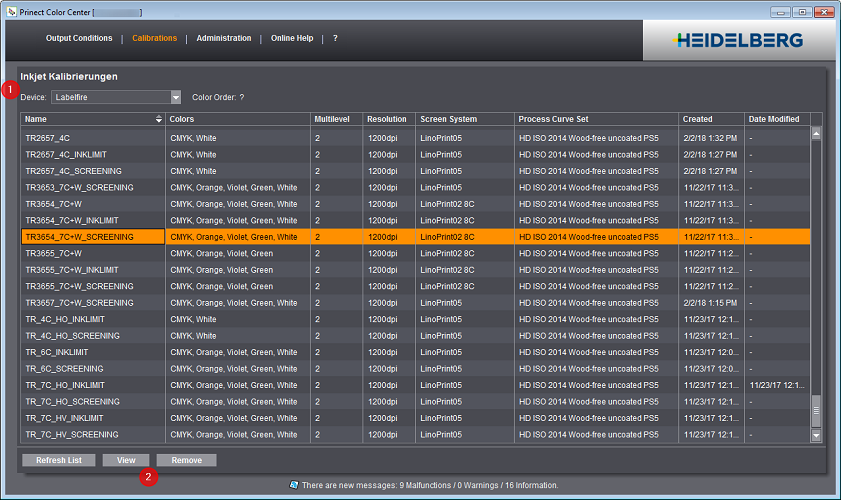Select the TR_4C_HO_SCREENING row
The height and width of the screenshot is (500, 841).
pyautogui.click(x=416, y=336)
